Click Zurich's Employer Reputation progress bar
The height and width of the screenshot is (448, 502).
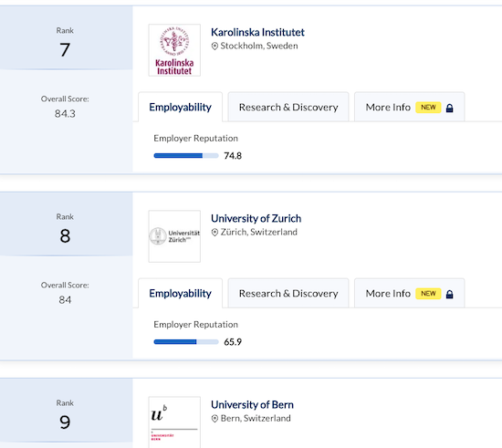click(186, 342)
